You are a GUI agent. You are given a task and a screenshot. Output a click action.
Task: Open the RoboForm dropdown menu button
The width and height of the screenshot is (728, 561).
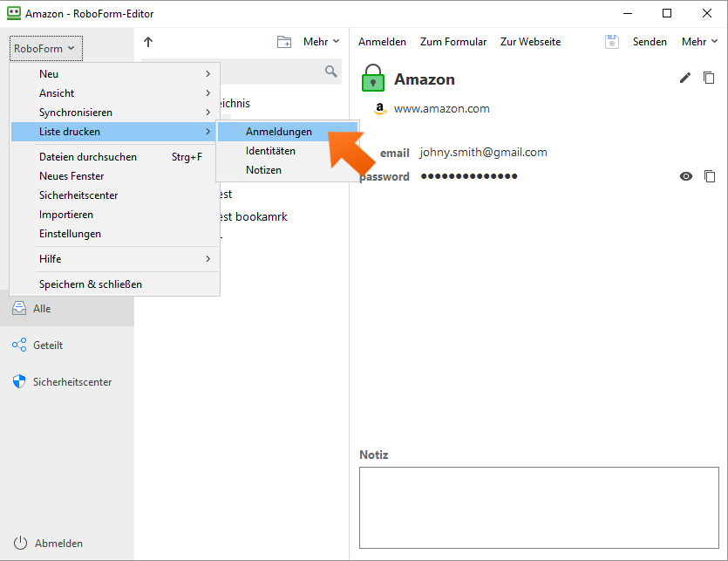(46, 48)
